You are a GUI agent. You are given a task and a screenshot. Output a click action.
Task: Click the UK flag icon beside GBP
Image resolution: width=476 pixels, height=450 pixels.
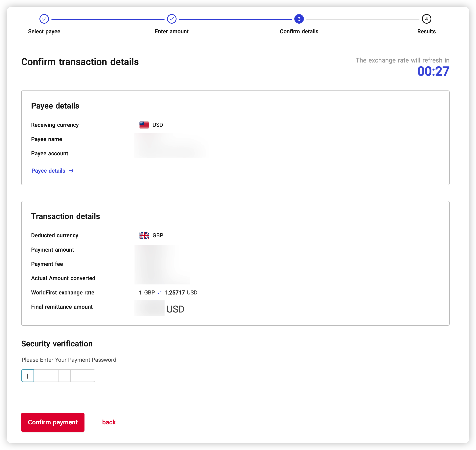(144, 236)
